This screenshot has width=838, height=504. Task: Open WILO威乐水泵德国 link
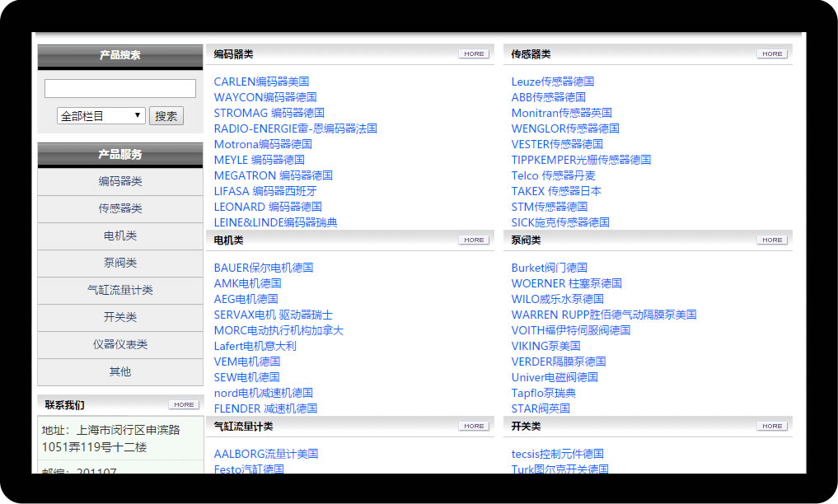click(x=557, y=300)
